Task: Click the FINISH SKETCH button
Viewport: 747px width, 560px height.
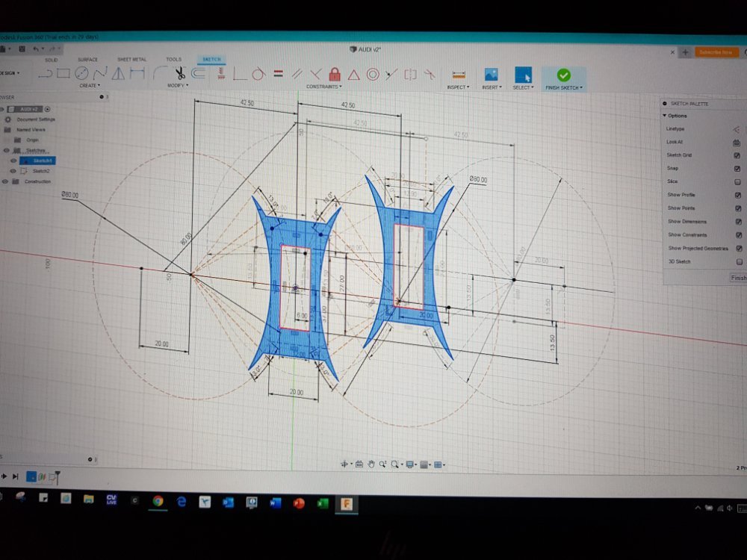Action: (563, 79)
